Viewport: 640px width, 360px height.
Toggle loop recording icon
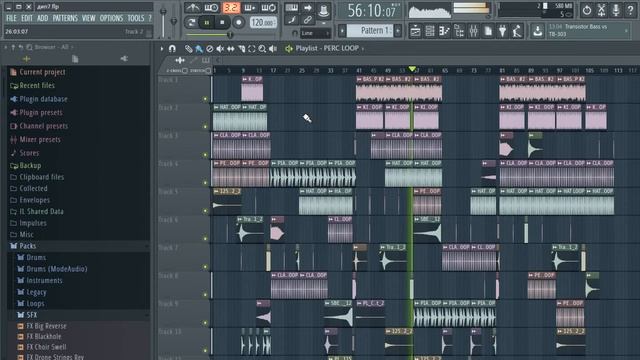[x=269, y=7]
